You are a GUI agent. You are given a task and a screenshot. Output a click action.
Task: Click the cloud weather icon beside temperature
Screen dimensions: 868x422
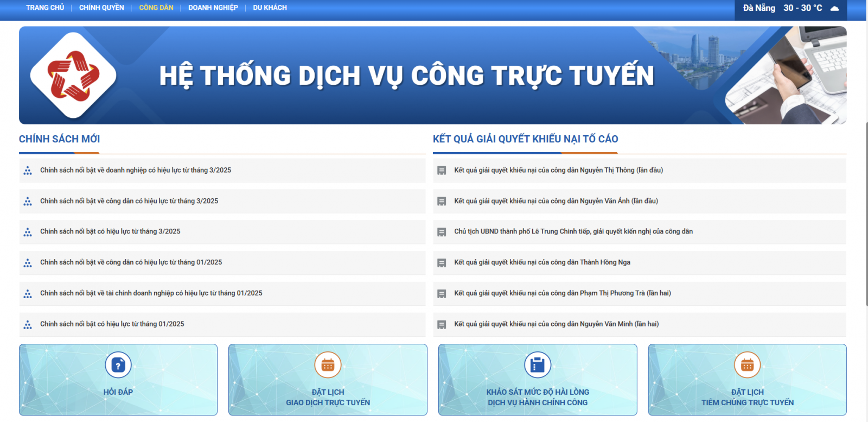834,8
